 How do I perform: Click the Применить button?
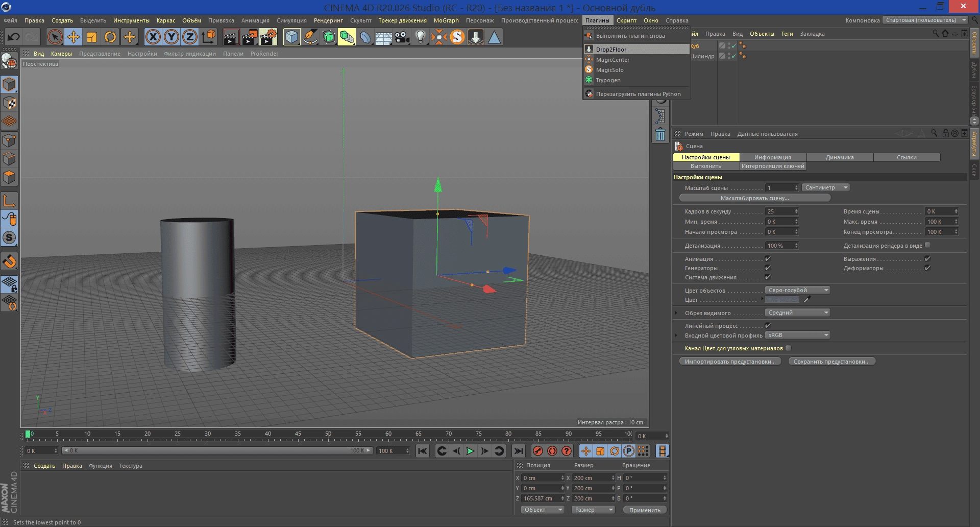tap(645, 510)
